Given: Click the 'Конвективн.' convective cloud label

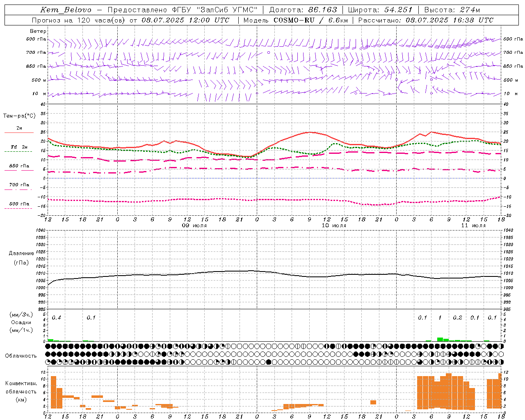Looking at the screenshot, I should pyautogui.click(x=21, y=383).
